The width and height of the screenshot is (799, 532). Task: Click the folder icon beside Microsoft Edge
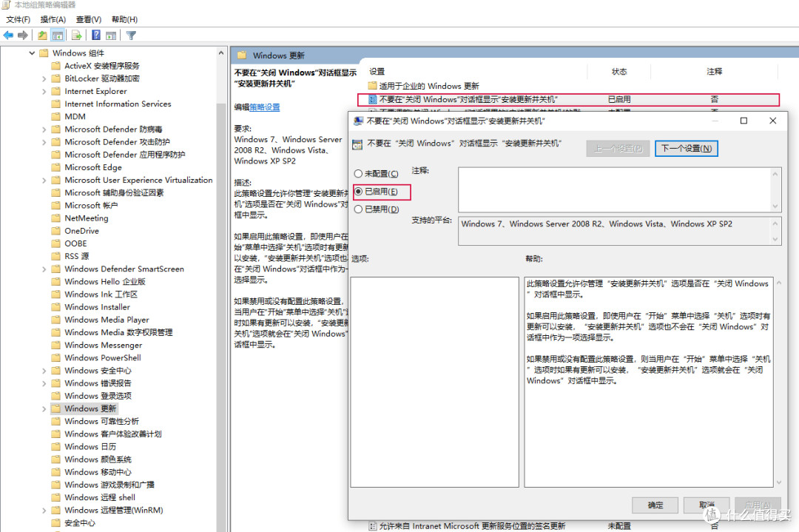pyautogui.click(x=56, y=167)
